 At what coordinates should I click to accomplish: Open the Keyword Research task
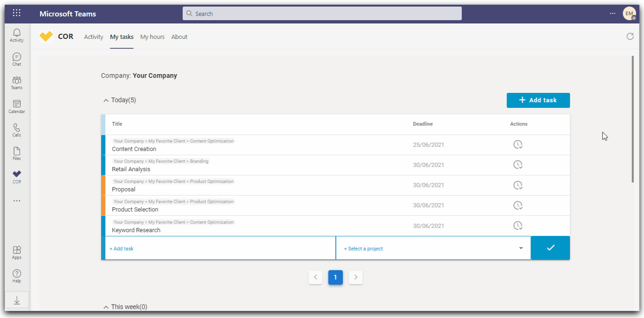tap(136, 230)
